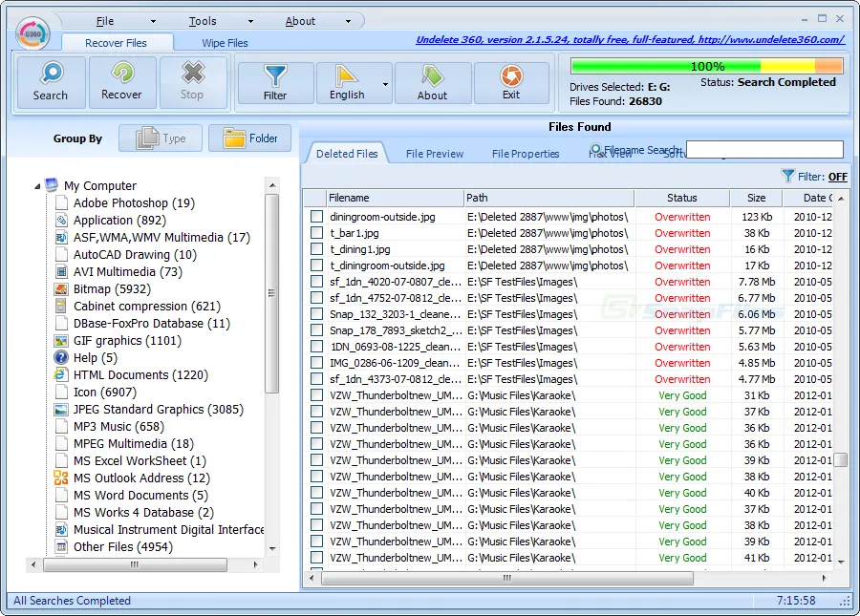This screenshot has width=860, height=616.
Task: Select Other Files (4954) category
Action: [123, 547]
